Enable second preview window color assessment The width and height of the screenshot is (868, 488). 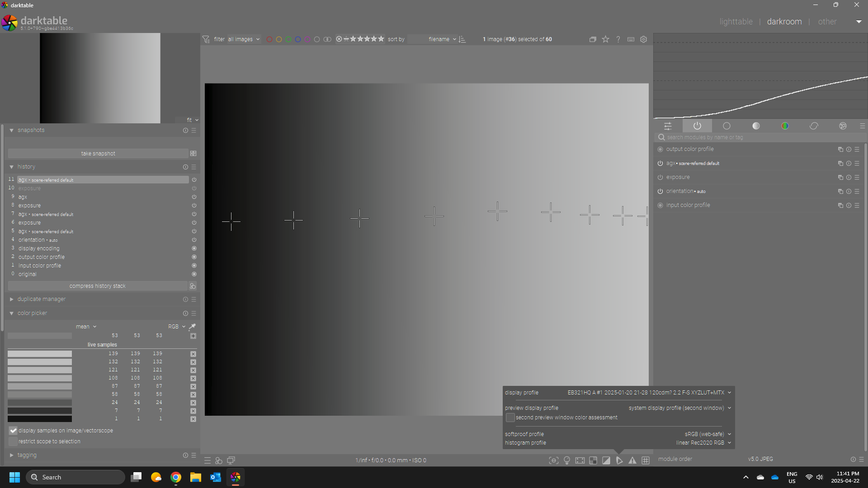tap(510, 418)
